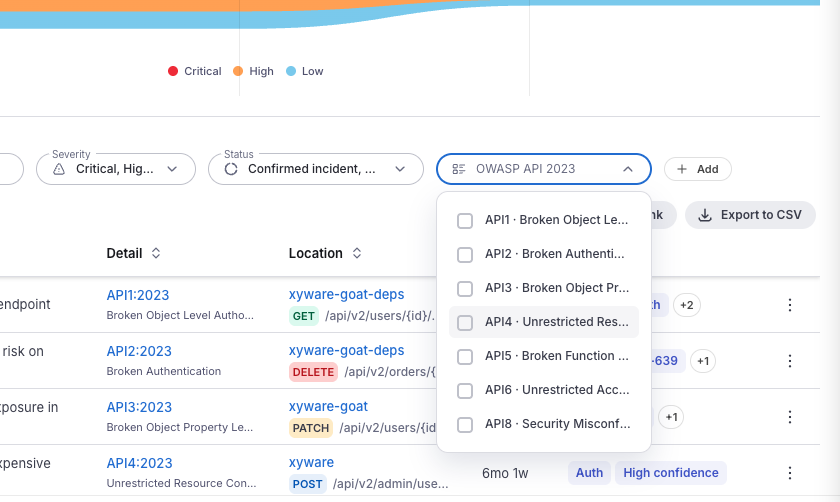Open the API1:2023 detail link
Viewport: 840px width, 502px height.
tap(138, 295)
